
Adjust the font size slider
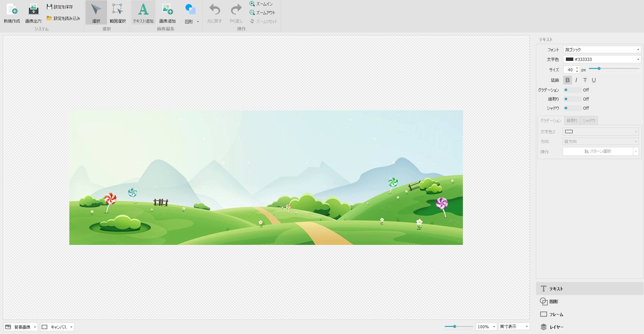614,69
